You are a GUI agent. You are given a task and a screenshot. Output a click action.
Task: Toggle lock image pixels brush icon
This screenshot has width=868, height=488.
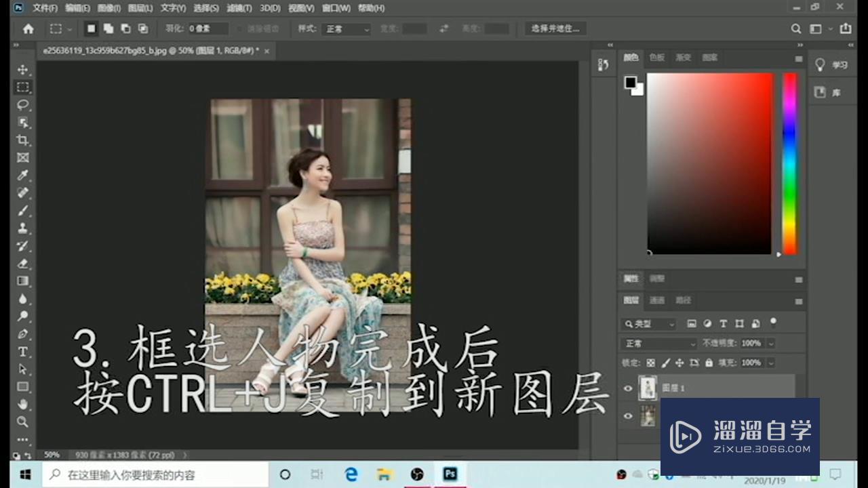[666, 363]
